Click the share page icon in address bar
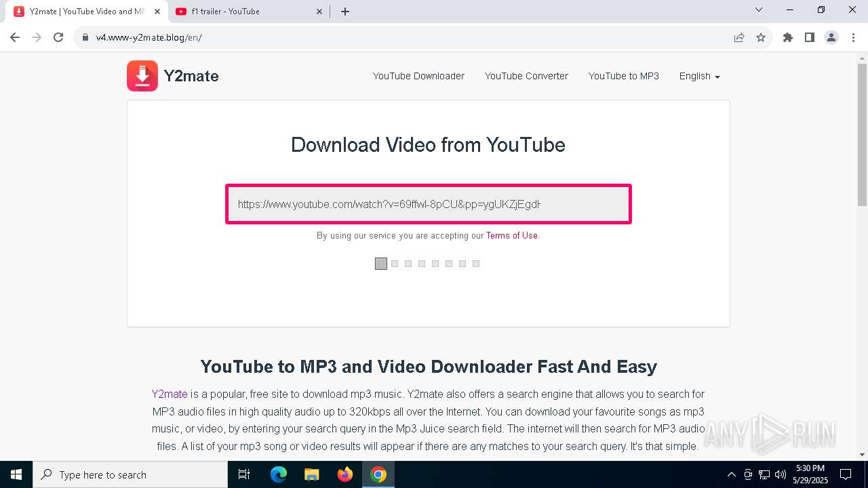The width and height of the screenshot is (868, 488). pos(739,37)
